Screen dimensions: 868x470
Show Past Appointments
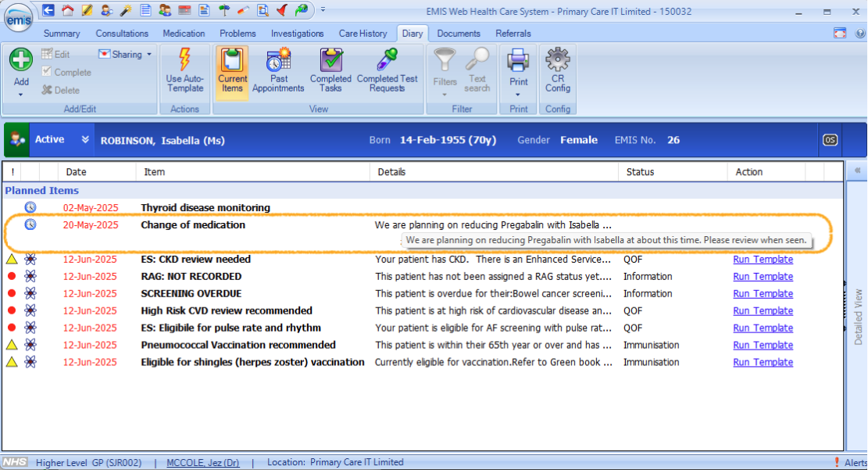278,70
